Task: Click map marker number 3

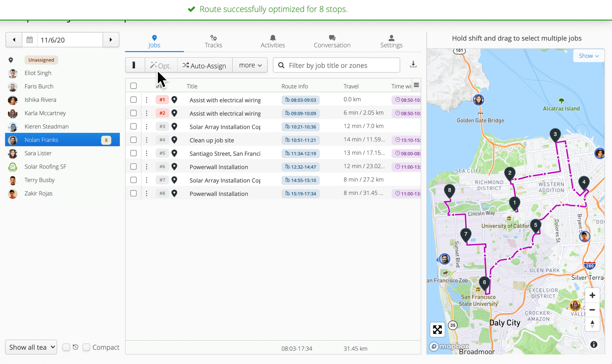Action: tap(555, 134)
